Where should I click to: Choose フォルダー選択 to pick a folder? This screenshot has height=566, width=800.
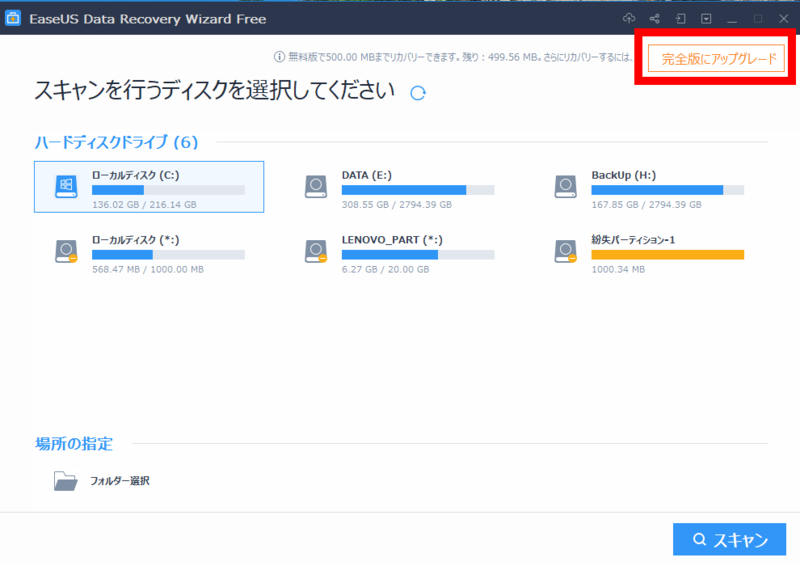[x=120, y=481]
